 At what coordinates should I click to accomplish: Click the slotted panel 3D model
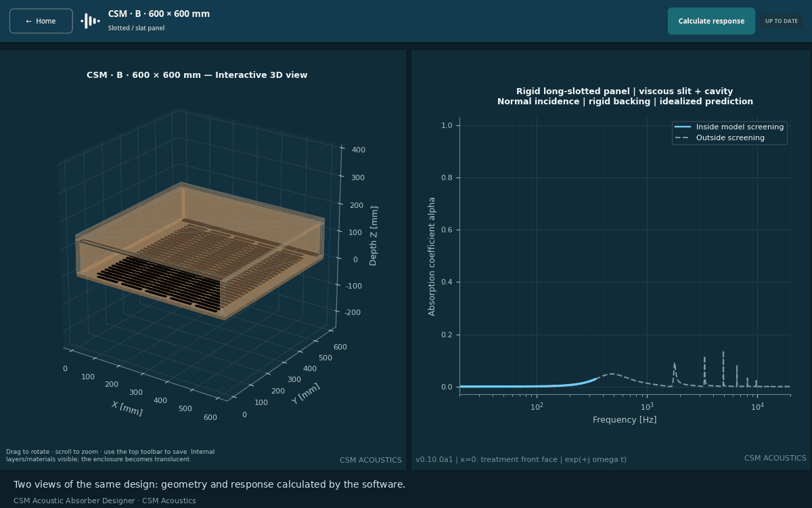point(200,251)
